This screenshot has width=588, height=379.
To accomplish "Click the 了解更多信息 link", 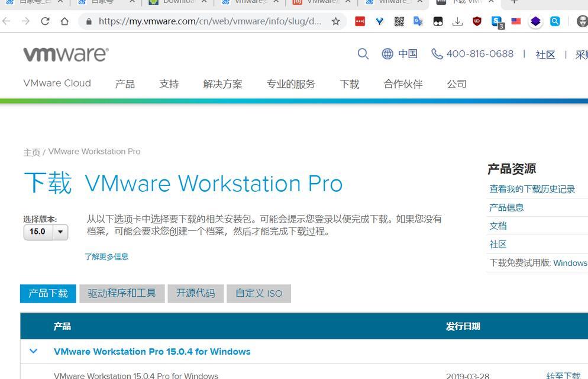I will point(106,256).
